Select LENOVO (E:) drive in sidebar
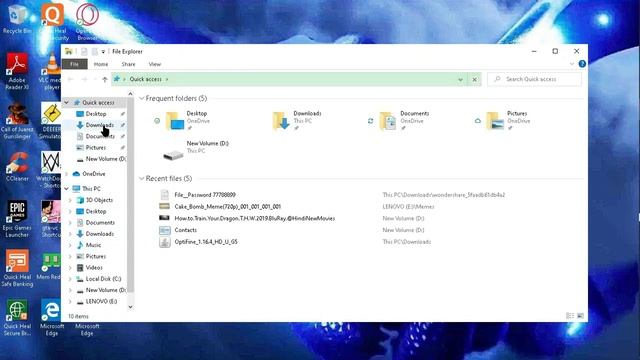 tap(101, 301)
